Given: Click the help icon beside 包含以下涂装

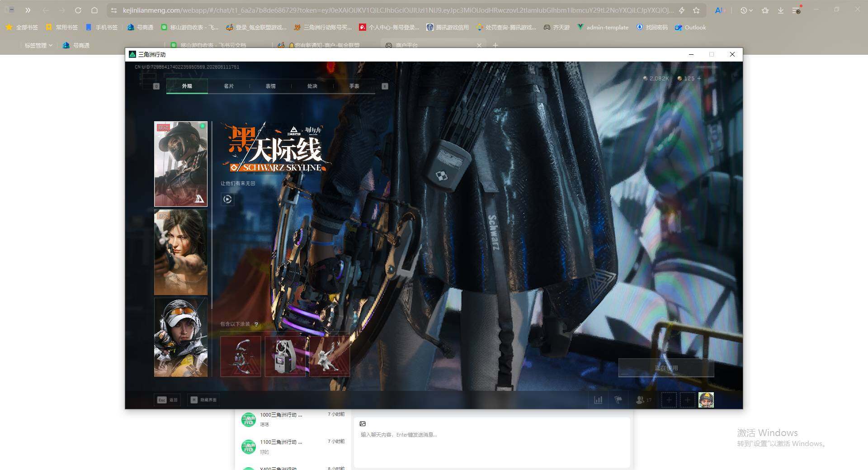Looking at the screenshot, I should (x=256, y=324).
